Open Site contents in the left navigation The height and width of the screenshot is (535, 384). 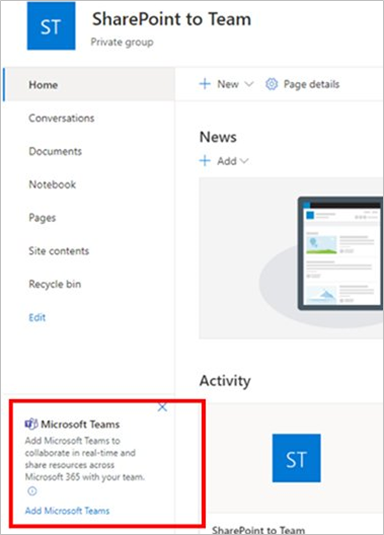point(59,251)
